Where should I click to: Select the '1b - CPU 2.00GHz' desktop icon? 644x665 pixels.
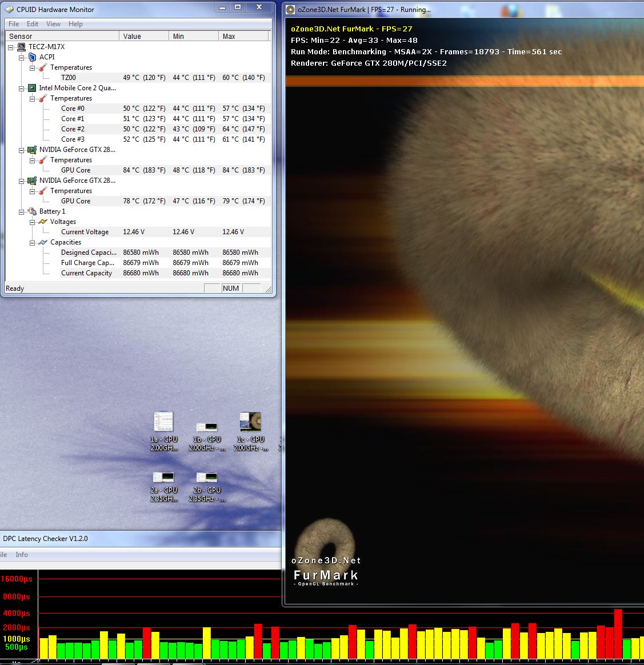[x=207, y=436]
